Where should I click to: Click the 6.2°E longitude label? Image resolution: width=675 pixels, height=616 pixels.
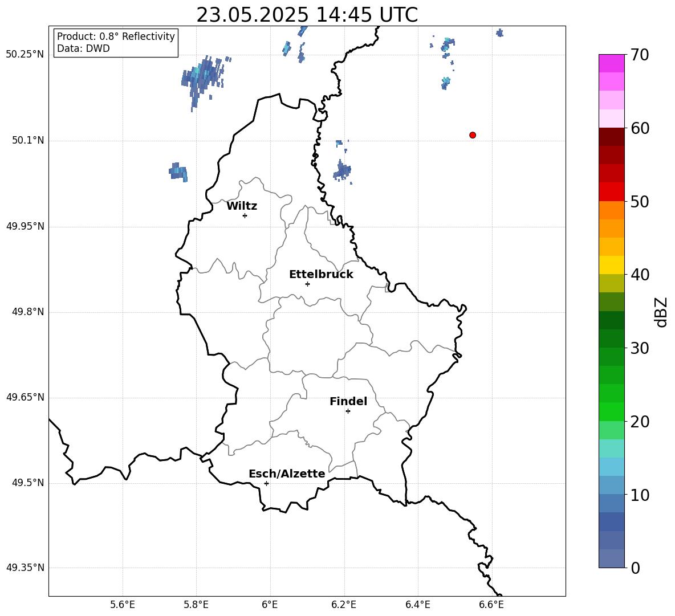pos(344,605)
